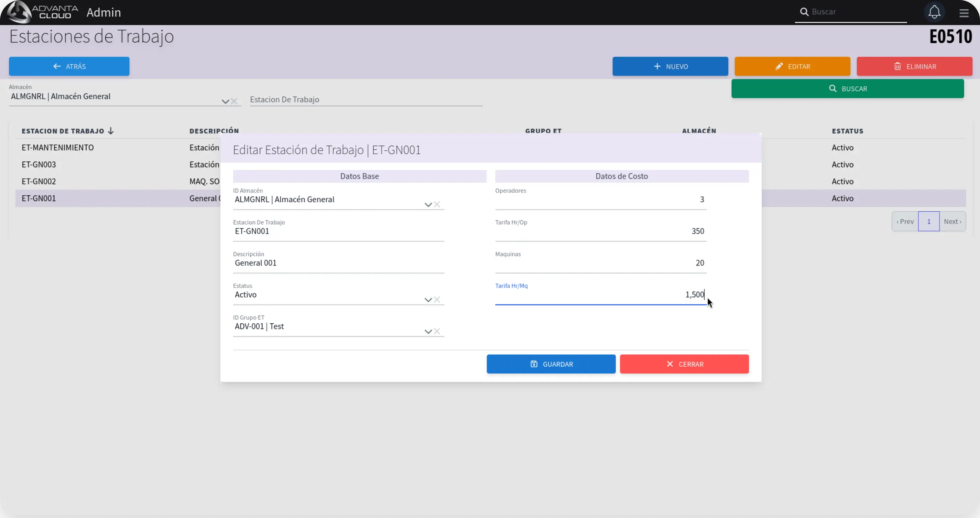Clear the Estatus selection with X icon
The height and width of the screenshot is (518, 980).
pos(437,300)
